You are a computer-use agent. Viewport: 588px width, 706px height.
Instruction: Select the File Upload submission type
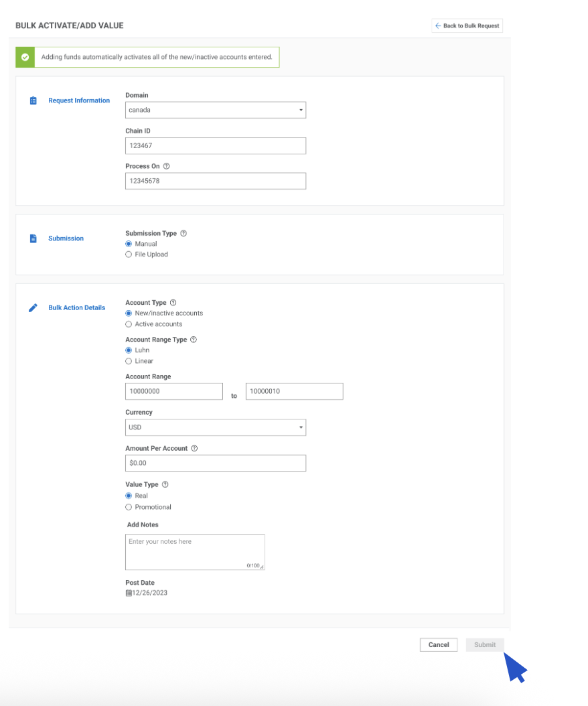(x=129, y=255)
